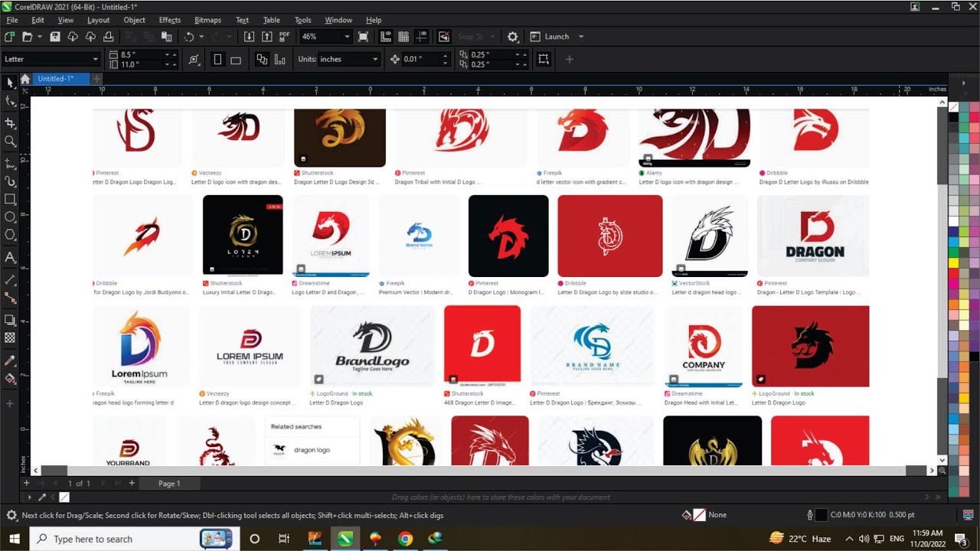Open the Object menu
This screenshot has width=980, height=551.
point(135,20)
